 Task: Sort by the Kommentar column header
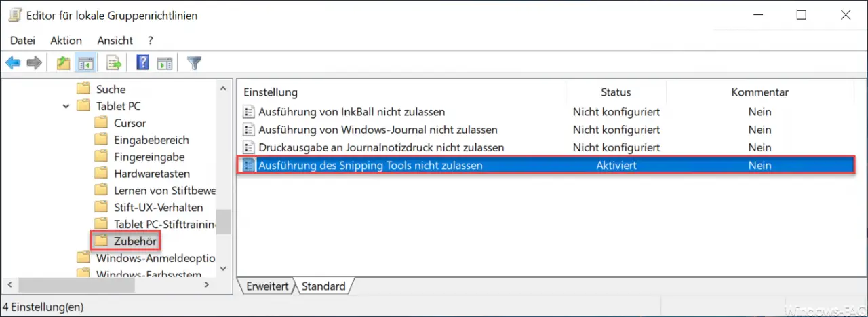tap(759, 92)
